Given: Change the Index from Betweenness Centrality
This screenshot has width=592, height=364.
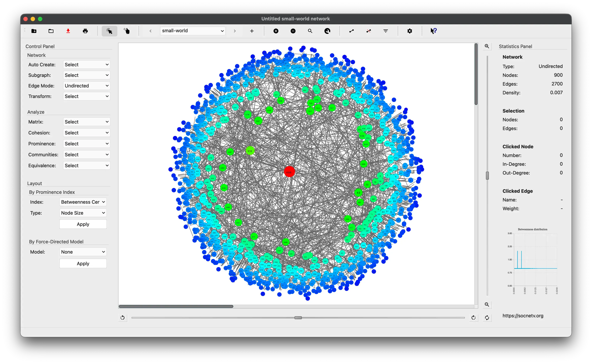Looking at the screenshot, I should coord(83,202).
